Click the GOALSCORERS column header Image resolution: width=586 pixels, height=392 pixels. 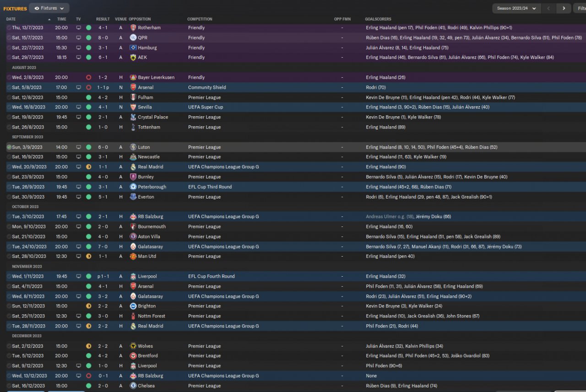(x=378, y=19)
